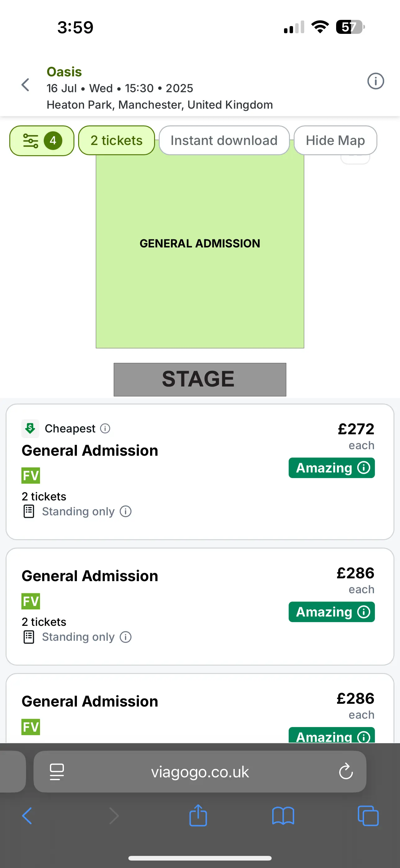This screenshot has height=868, width=400.
Task: Tap info icon next to Cheapest label
Action: 105,428
